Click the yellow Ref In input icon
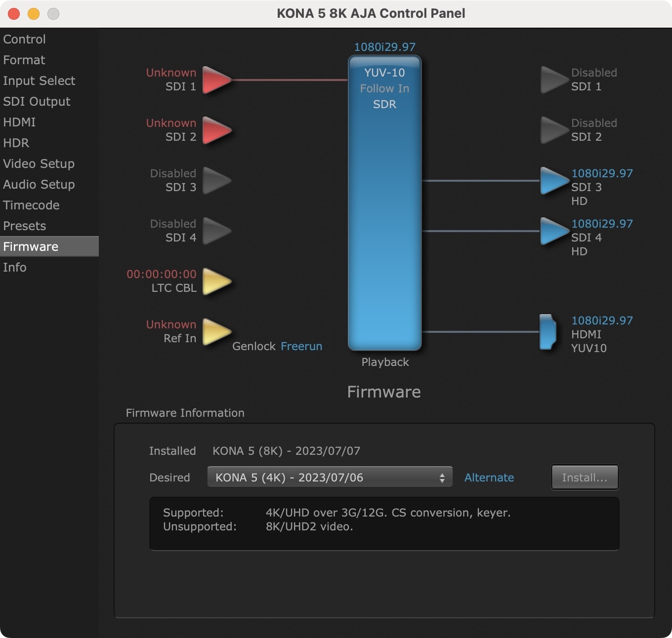 click(x=216, y=331)
